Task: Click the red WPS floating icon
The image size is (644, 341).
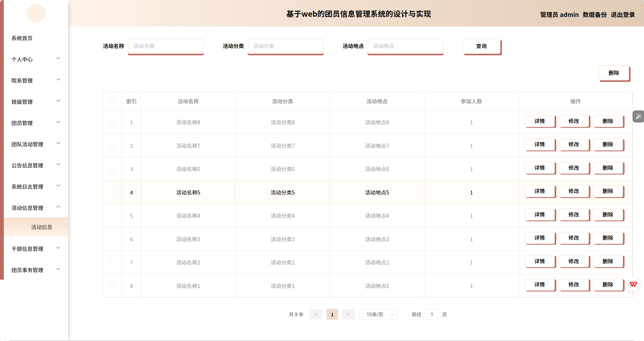Action: (x=633, y=284)
